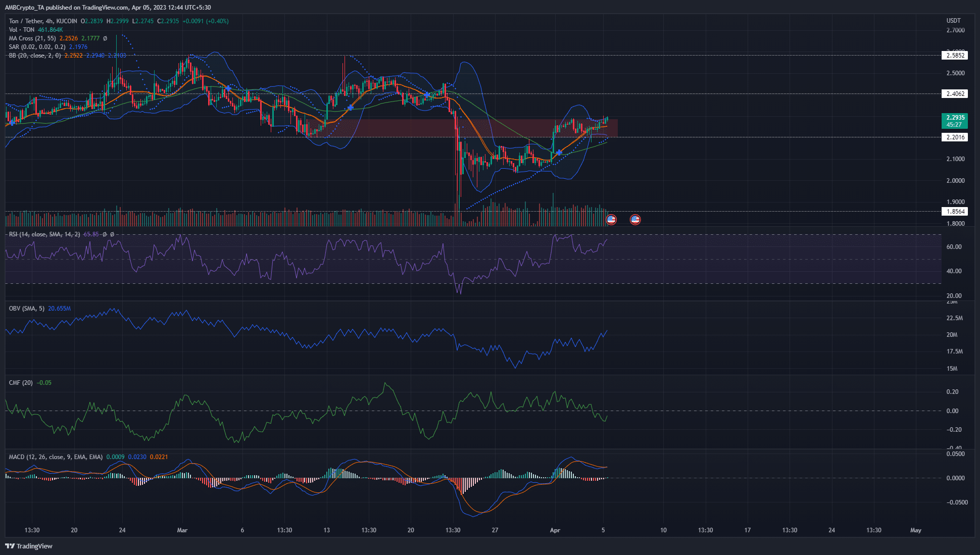980x555 pixels.
Task: Click the 2.2016 price level label
Action: [955, 137]
